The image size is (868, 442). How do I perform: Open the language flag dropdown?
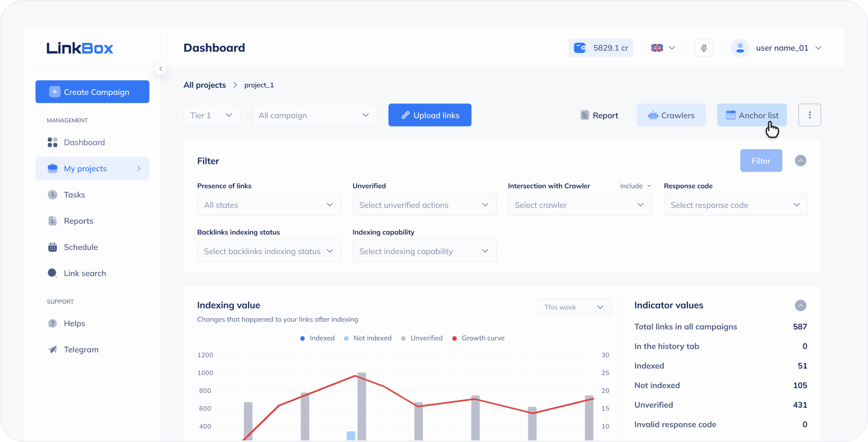pyautogui.click(x=663, y=48)
